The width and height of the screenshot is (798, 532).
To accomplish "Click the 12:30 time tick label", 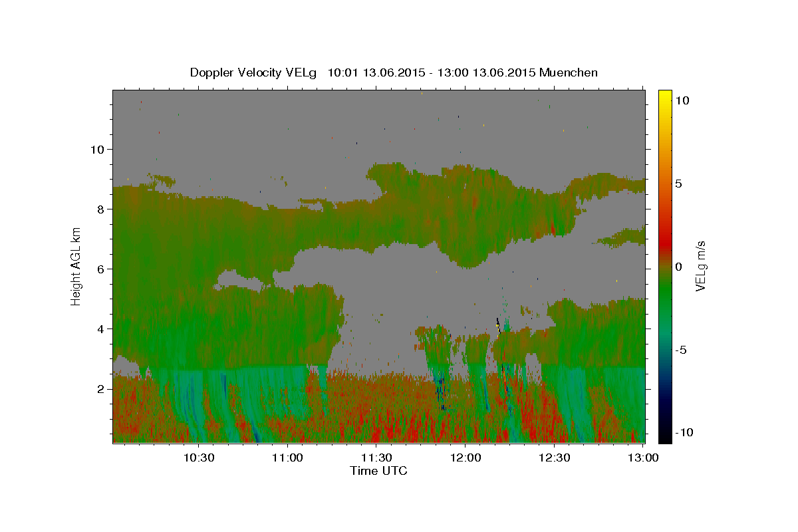I will point(555,458).
